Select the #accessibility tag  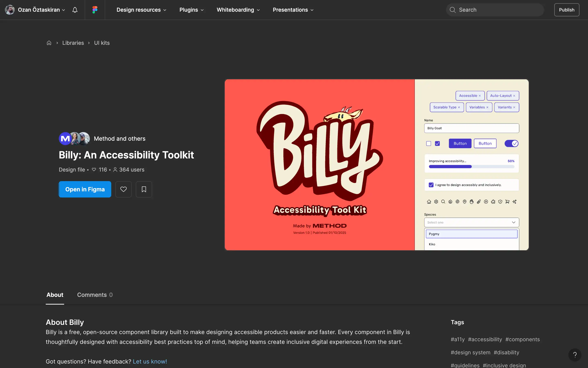pos(485,339)
